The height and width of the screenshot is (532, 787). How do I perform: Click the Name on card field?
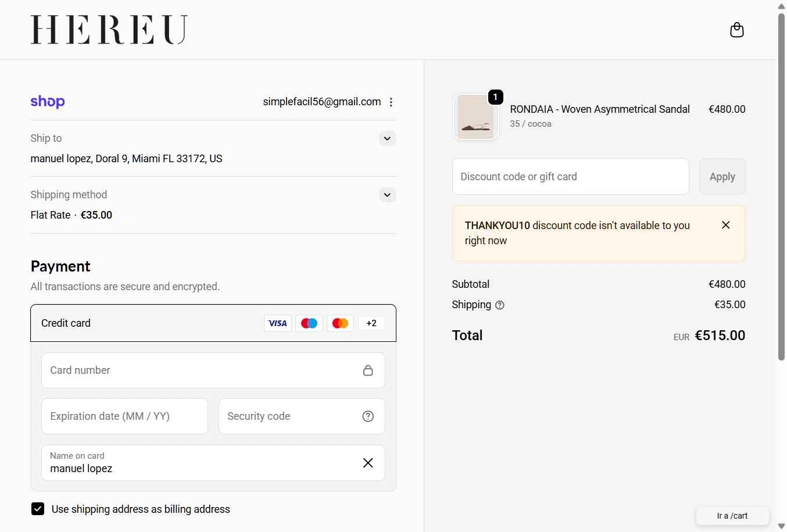pos(213,463)
